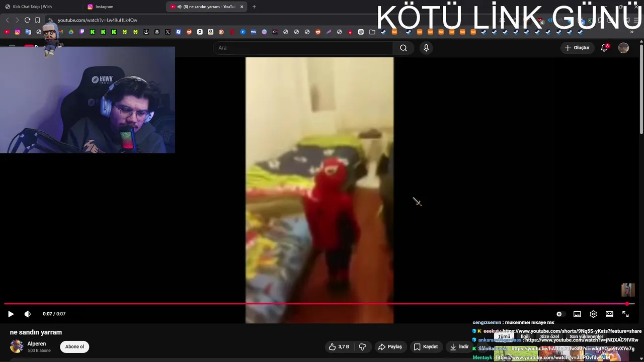The width and height of the screenshot is (644, 362).
Task: Select the Son yüklenenler filter chip
Action: [x=586, y=336]
